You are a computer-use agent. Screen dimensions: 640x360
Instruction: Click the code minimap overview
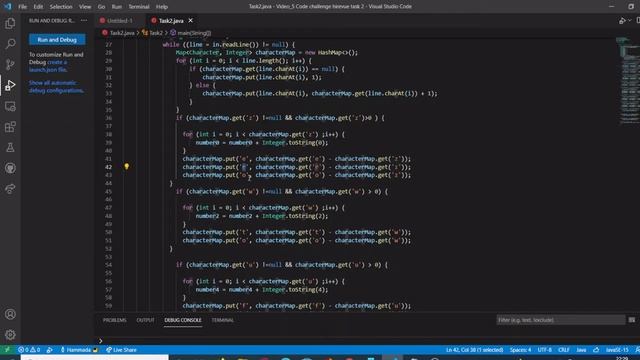tap(627, 82)
